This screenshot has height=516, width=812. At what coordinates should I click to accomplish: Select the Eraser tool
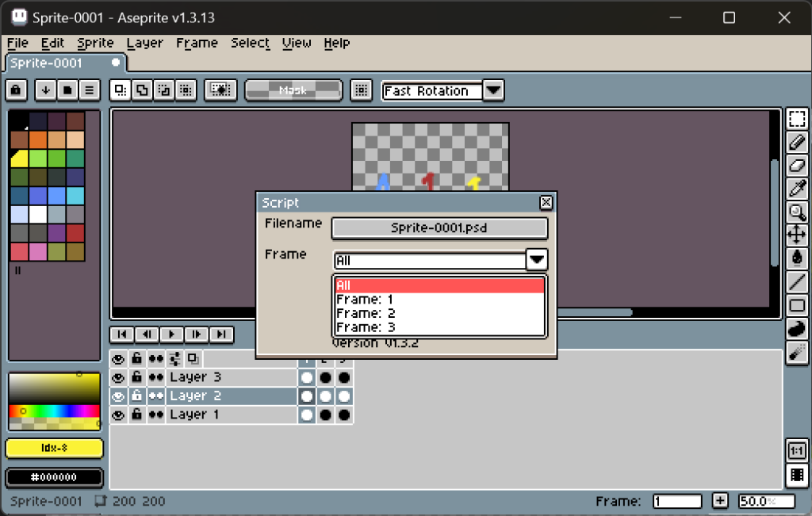click(x=796, y=166)
